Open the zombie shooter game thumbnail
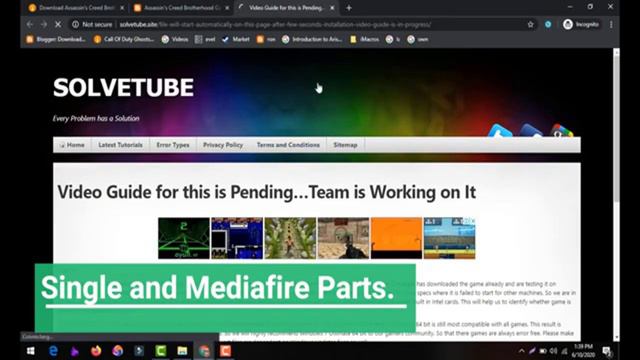 [x=343, y=238]
